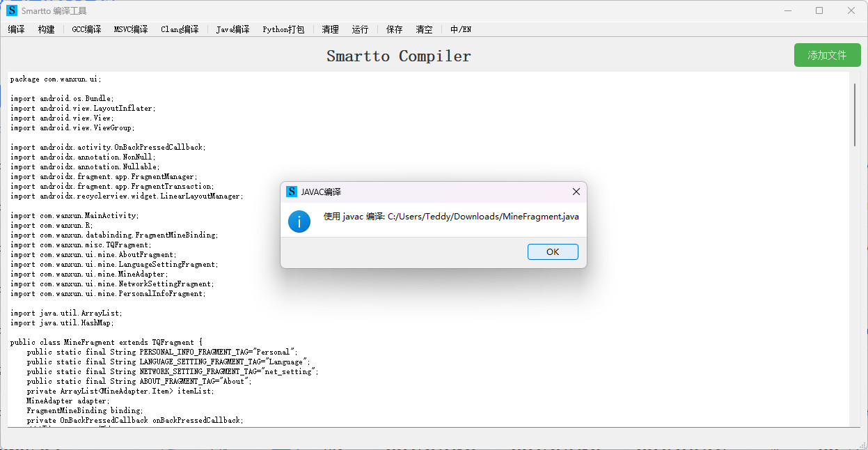
Task: Click 'MineAdapter adapter;' line
Action: 68,401
